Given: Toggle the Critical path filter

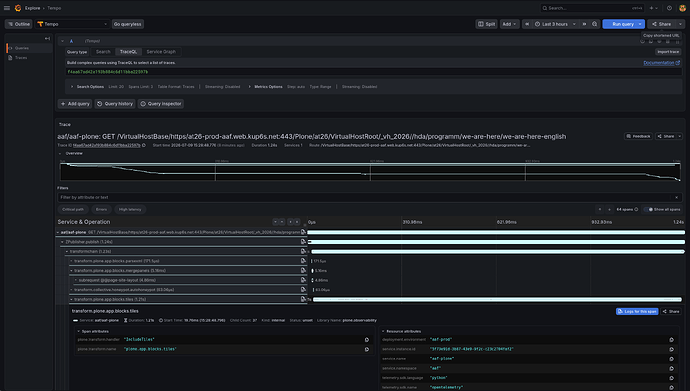Looking at the screenshot, I should click(x=73, y=209).
